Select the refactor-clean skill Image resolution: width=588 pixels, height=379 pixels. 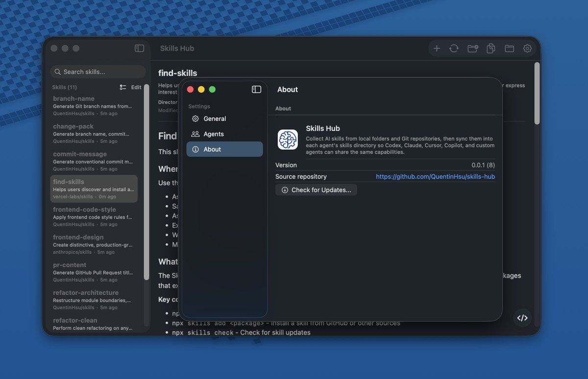pos(94,324)
